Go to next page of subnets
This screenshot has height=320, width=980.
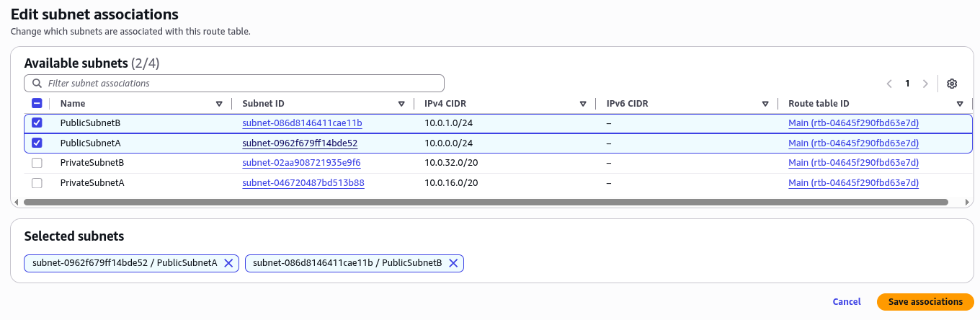click(925, 84)
